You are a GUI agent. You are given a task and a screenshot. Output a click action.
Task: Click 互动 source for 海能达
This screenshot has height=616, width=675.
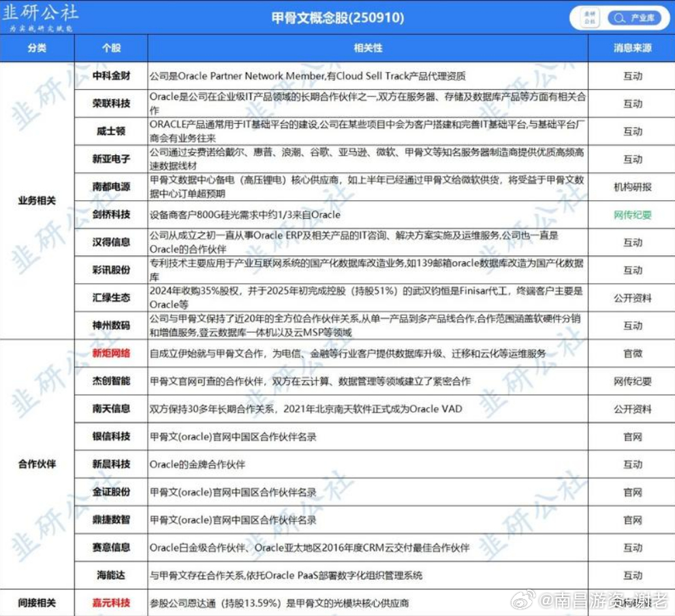(x=632, y=575)
